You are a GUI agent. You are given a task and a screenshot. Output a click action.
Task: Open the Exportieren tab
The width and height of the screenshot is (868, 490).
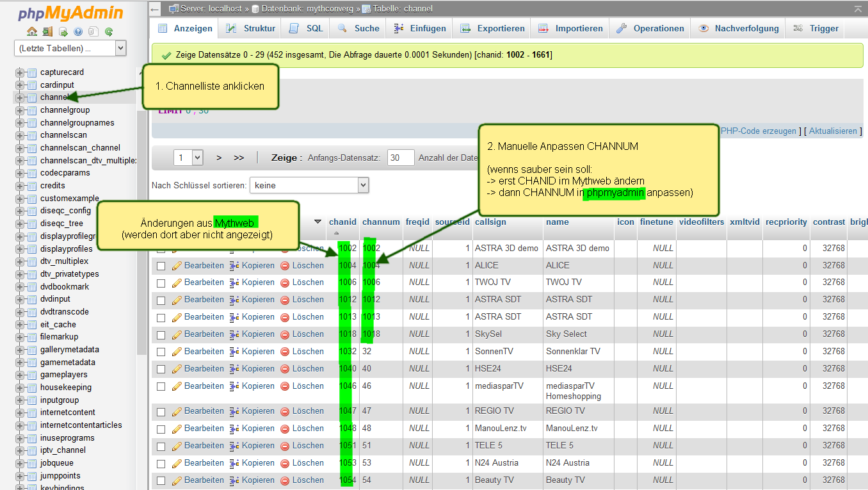tap(492, 28)
